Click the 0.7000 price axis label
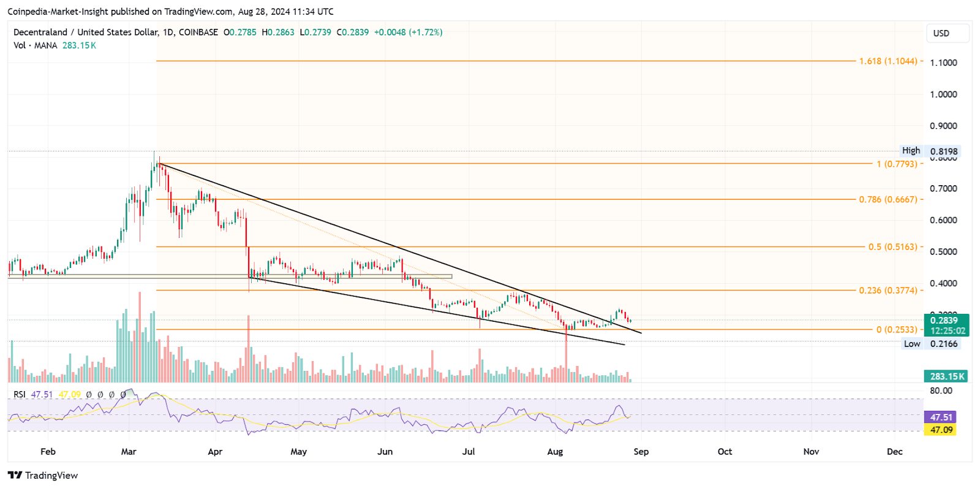 click(x=943, y=189)
